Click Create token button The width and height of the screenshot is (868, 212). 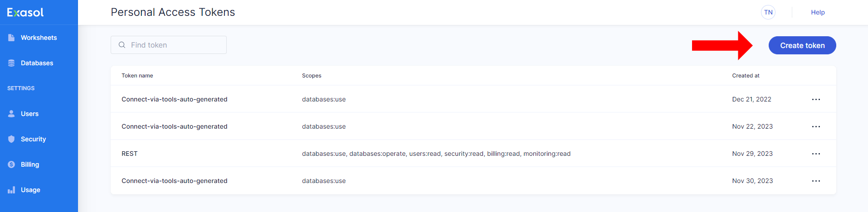click(x=802, y=45)
